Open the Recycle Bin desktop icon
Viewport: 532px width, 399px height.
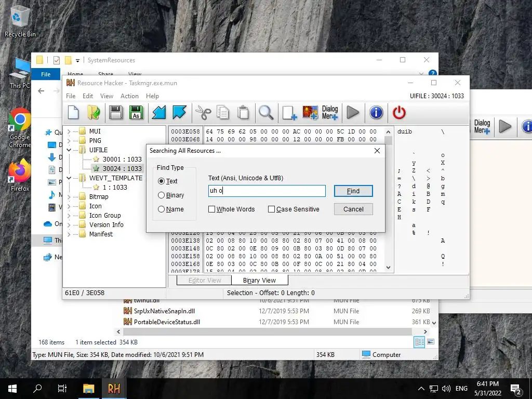click(20, 21)
